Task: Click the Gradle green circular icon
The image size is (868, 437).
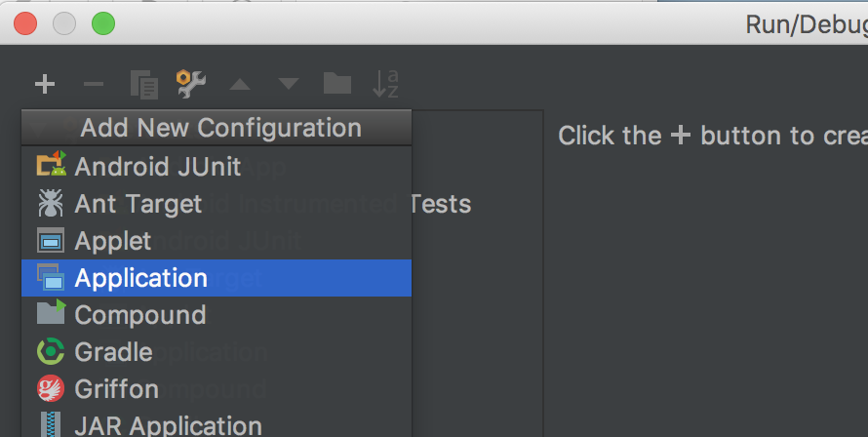Action: (x=50, y=352)
